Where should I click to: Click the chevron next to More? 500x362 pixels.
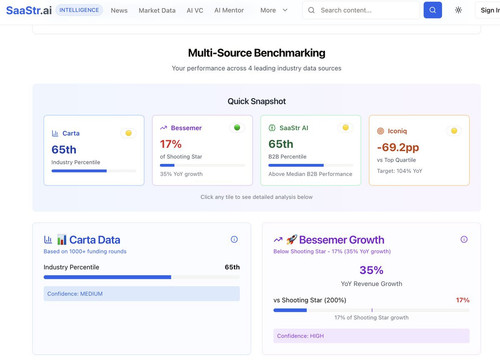[x=285, y=10]
